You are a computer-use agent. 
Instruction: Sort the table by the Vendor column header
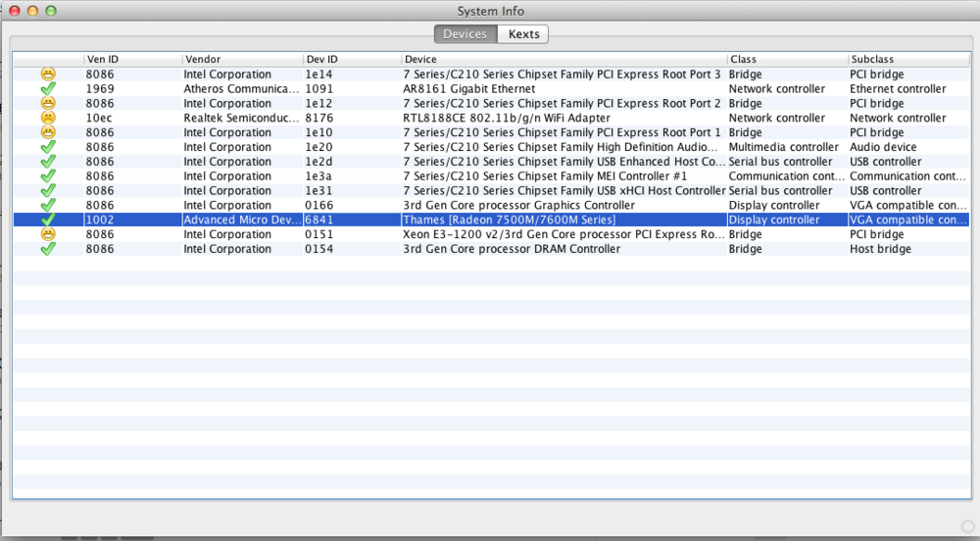tap(241, 60)
